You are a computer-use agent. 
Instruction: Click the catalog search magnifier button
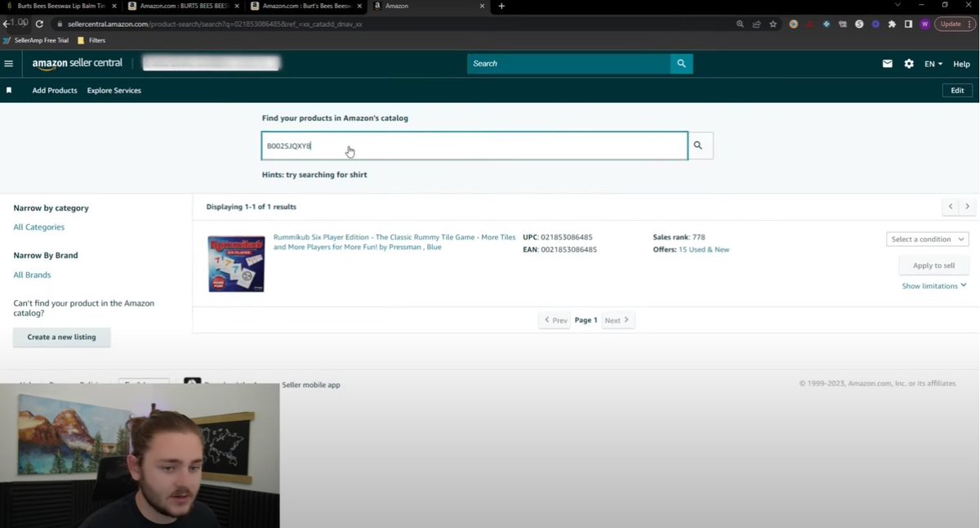tap(700, 145)
